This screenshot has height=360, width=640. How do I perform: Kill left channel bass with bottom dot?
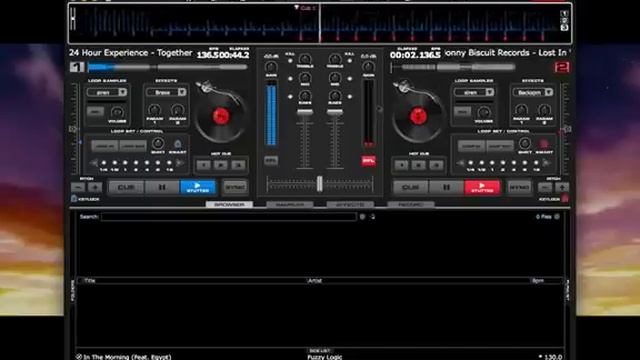[290, 97]
